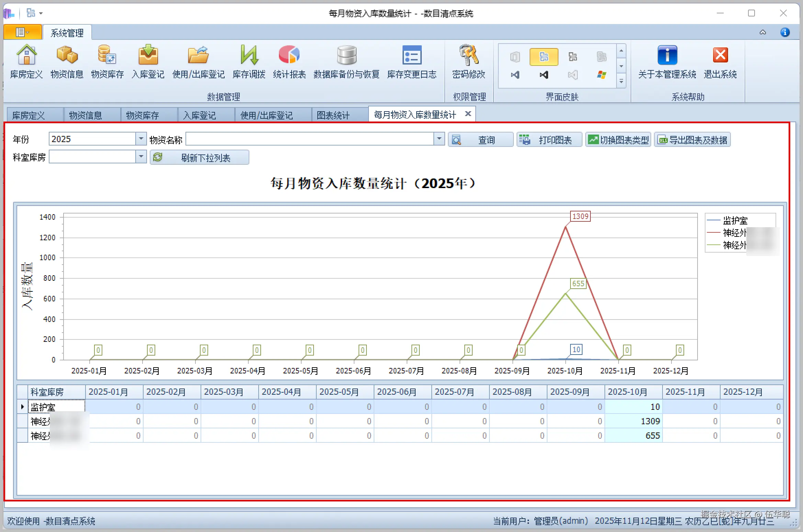
Task: Click the red 退出系统 icon
Action: [x=720, y=55]
